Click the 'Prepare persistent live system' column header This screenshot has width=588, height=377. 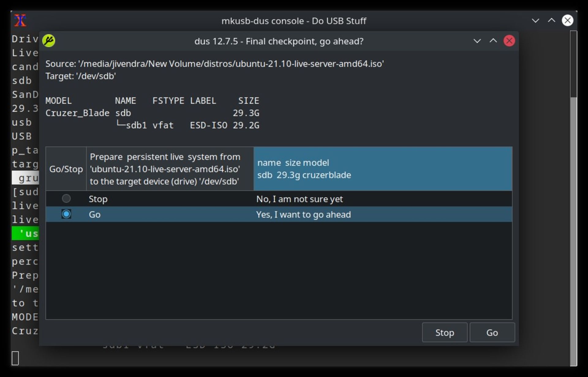coord(170,169)
